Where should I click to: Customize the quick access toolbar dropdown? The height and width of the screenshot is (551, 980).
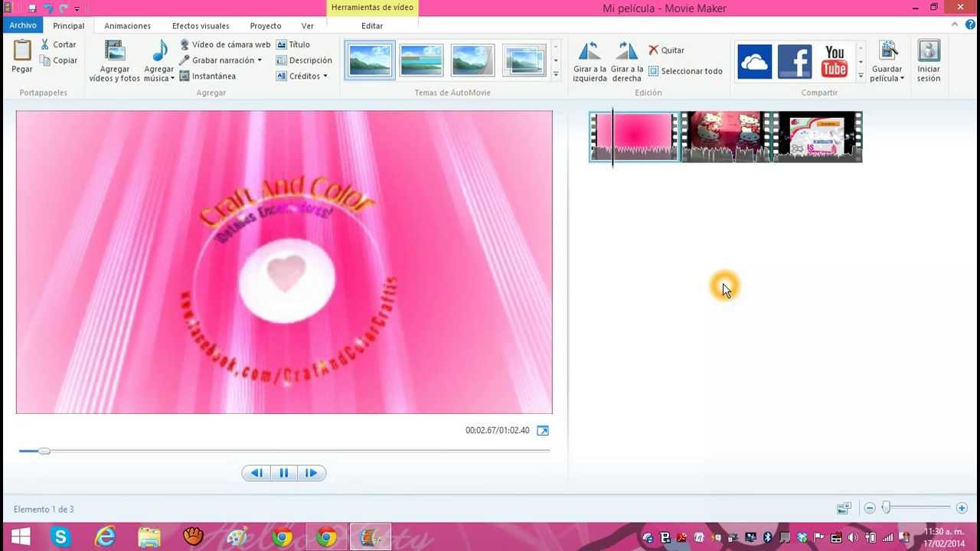click(x=77, y=8)
